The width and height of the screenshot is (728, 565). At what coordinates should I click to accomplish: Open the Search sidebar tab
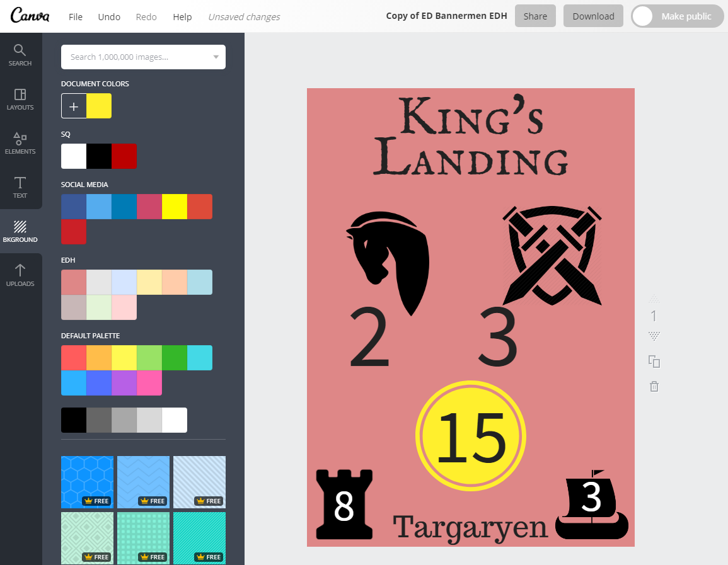click(x=20, y=55)
